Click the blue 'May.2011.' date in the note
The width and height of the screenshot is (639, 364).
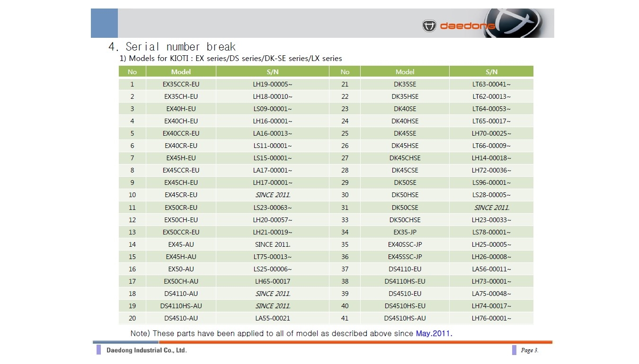click(x=434, y=333)
